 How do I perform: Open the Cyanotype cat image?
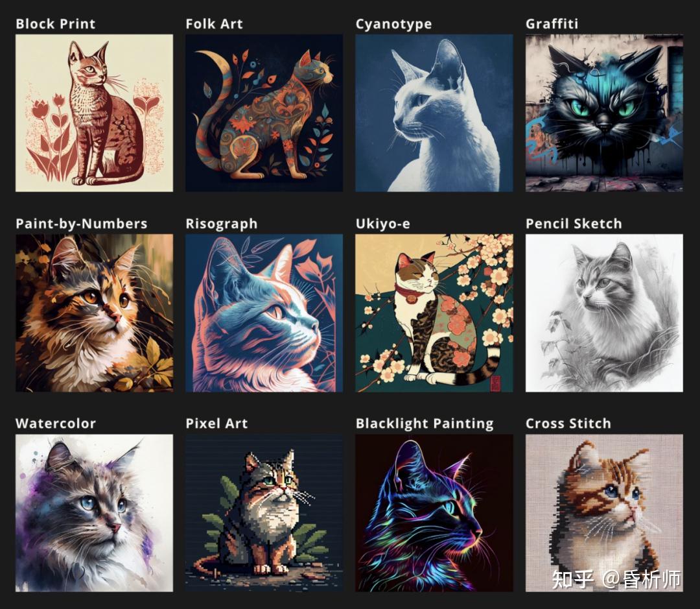434,113
